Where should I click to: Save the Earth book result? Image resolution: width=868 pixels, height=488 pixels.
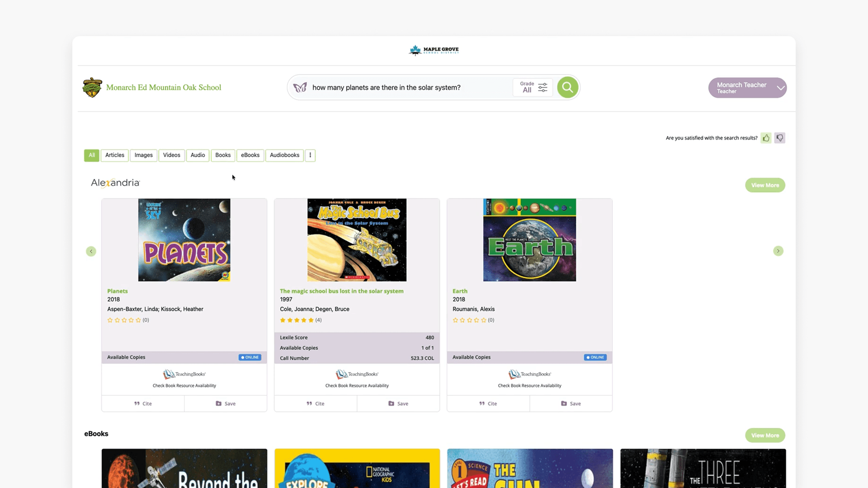(x=571, y=404)
